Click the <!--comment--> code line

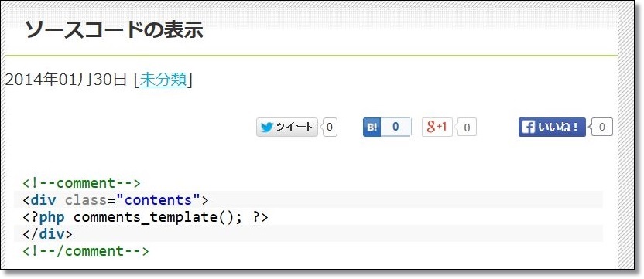[x=81, y=182]
